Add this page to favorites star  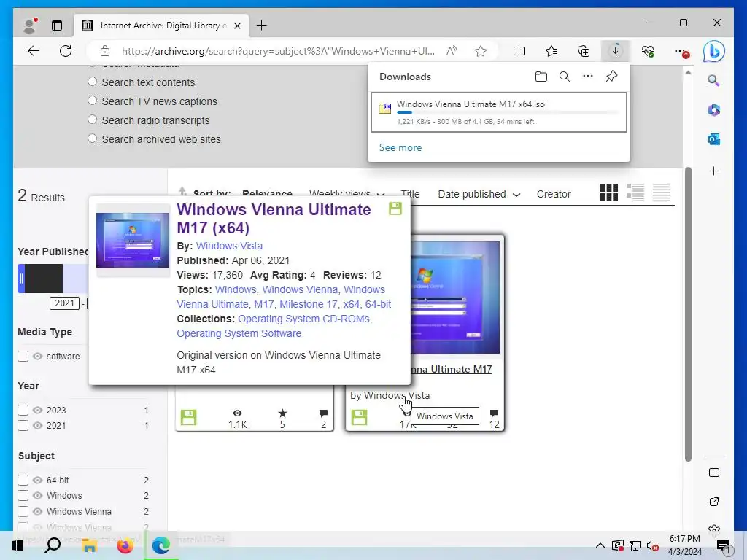(x=481, y=51)
